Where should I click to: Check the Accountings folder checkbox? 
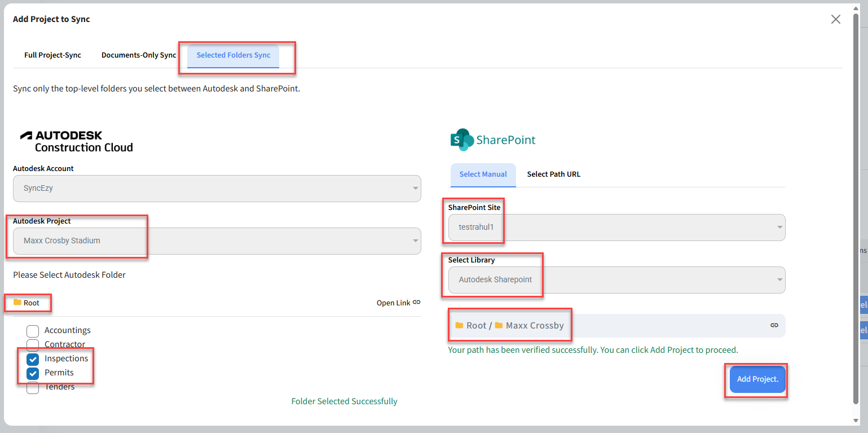[x=33, y=331]
